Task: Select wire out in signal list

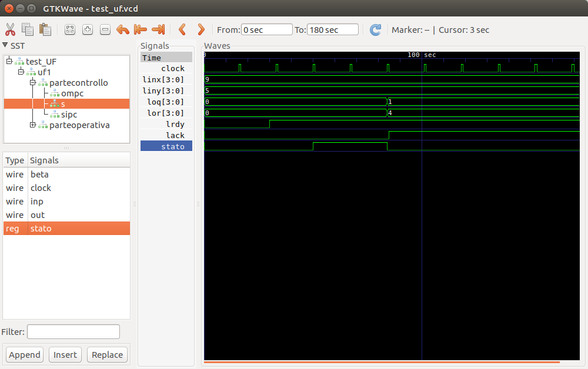Action: click(67, 215)
